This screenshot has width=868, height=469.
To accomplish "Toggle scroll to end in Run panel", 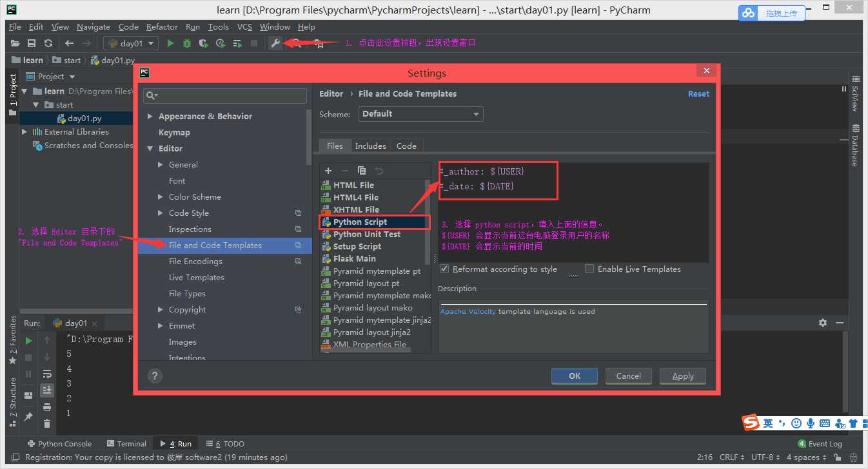I will (47, 390).
